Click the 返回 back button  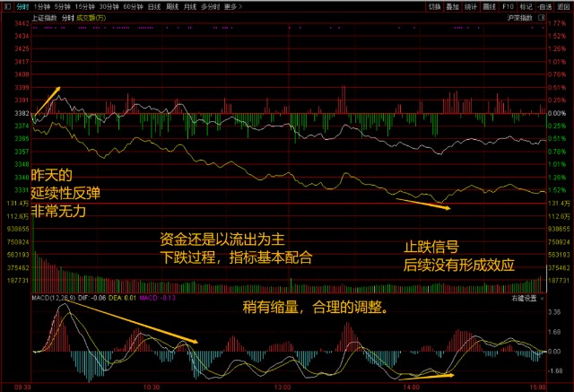click(563, 6)
